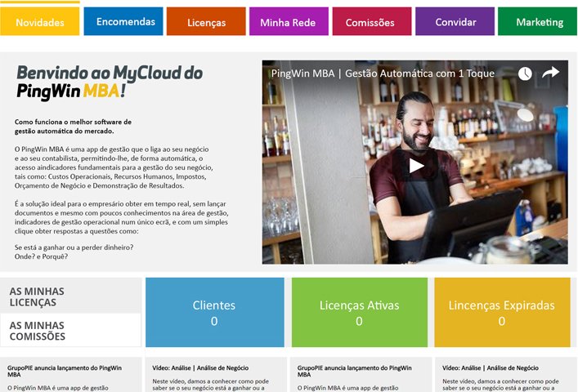Click the Watch later clock icon
578x392 pixels.
tap(525, 73)
